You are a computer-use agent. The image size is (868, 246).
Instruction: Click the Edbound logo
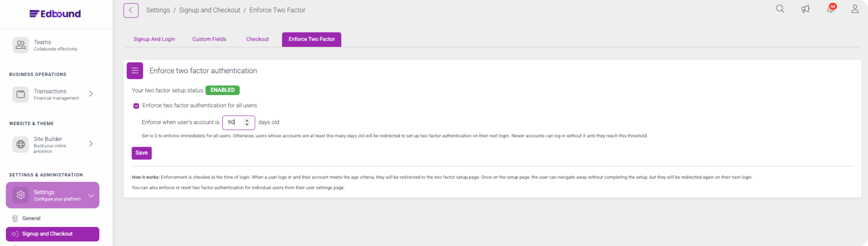pos(55,14)
